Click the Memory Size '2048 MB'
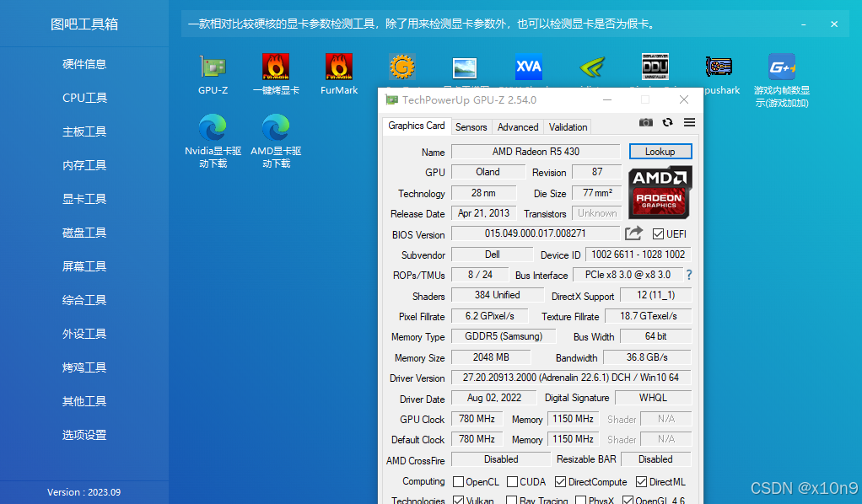This screenshot has width=862, height=504. (491, 357)
